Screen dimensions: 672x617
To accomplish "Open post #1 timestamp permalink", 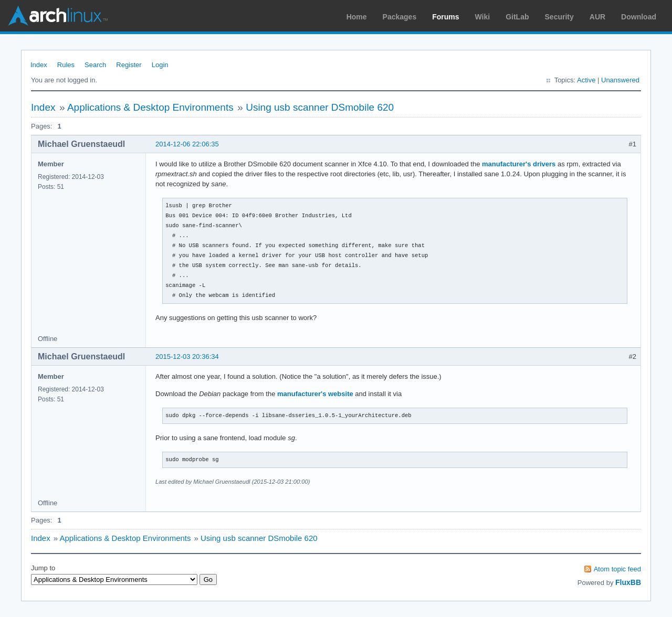I will click(187, 144).
